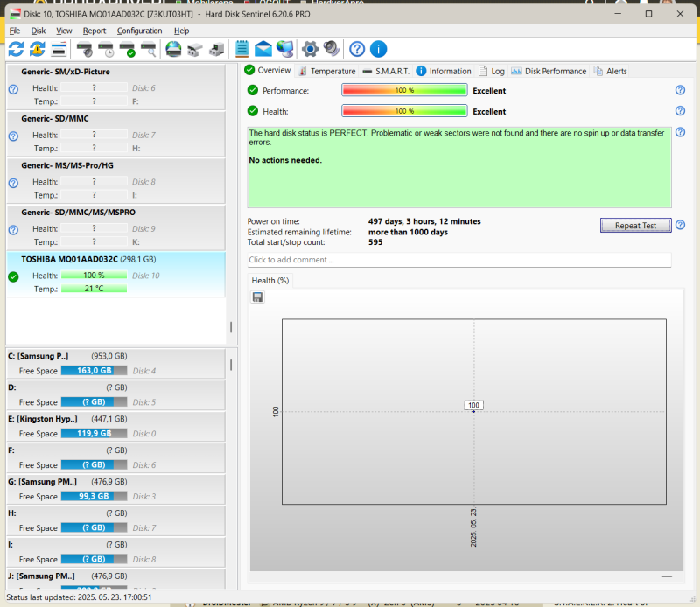Open settings via the gear icon
The image size is (700, 607).
pos(311,49)
